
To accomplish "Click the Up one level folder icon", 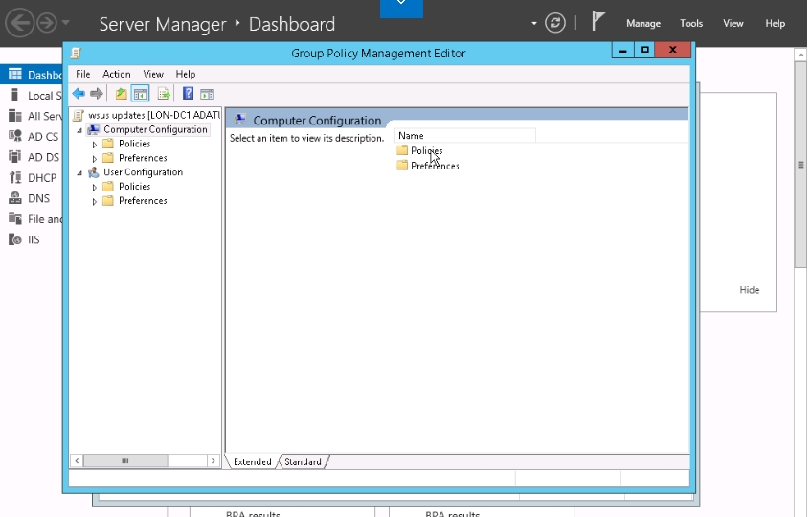I will tap(122, 94).
